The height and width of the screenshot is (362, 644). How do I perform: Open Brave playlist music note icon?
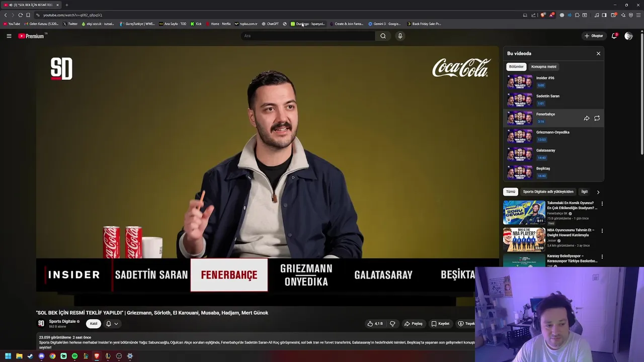tap(597, 15)
